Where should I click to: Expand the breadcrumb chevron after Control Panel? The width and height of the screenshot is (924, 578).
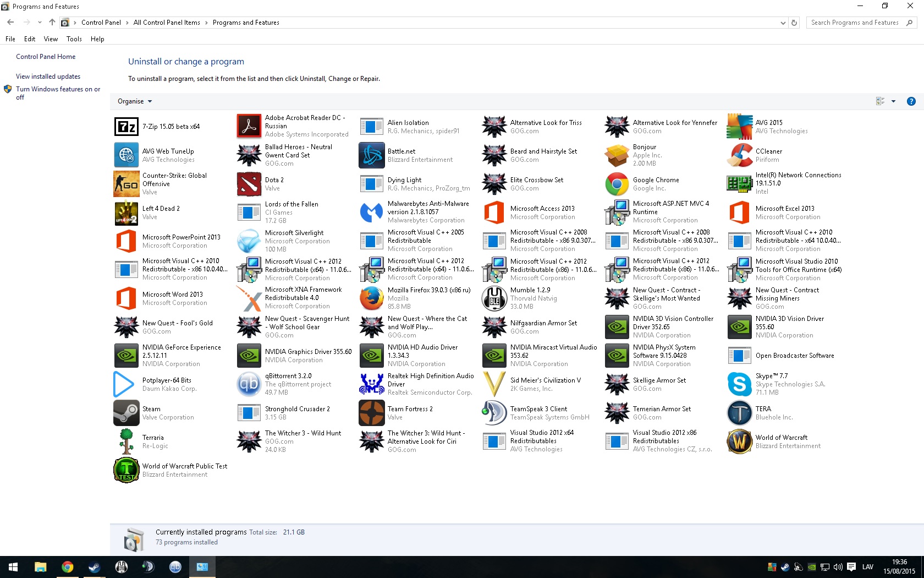[x=127, y=23]
